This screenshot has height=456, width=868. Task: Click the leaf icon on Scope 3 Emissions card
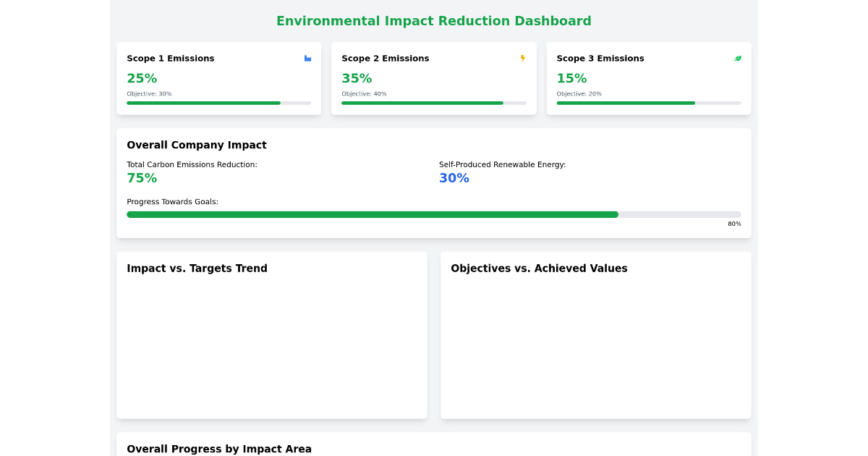[x=737, y=59]
